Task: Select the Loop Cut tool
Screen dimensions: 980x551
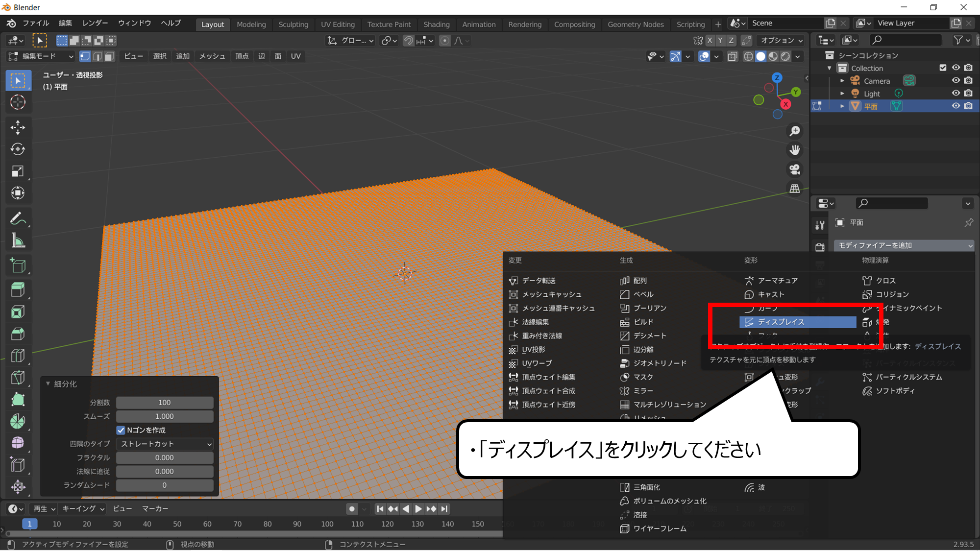Action: 18,356
